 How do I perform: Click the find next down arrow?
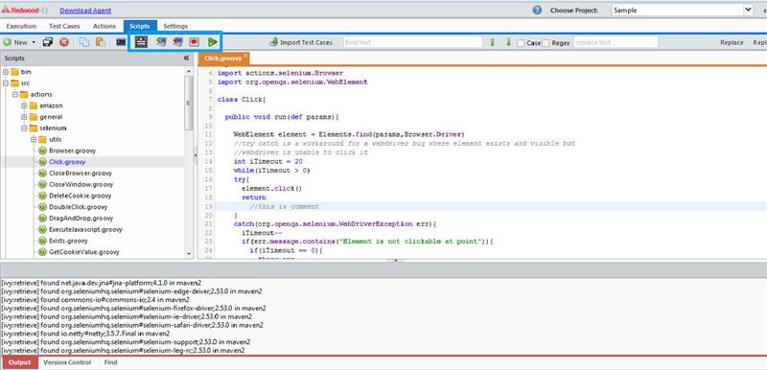(x=508, y=43)
